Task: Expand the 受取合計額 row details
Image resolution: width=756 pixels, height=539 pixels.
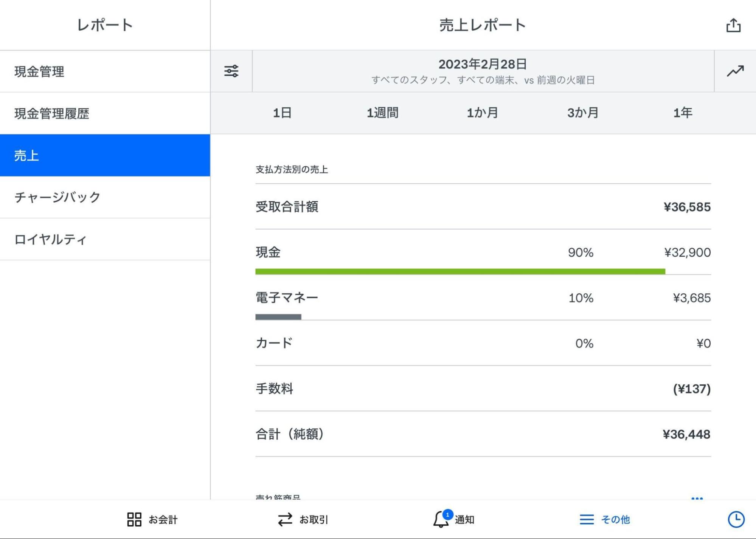Action: pos(483,207)
